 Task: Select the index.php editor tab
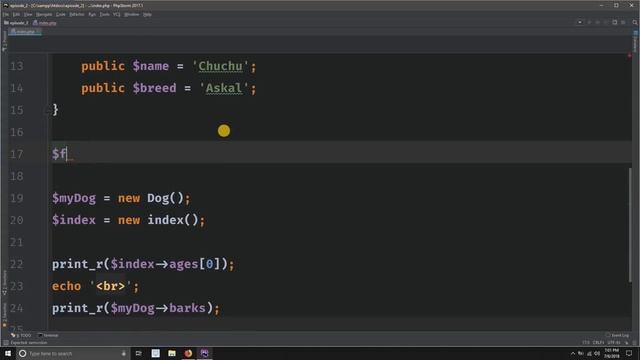tap(24, 31)
